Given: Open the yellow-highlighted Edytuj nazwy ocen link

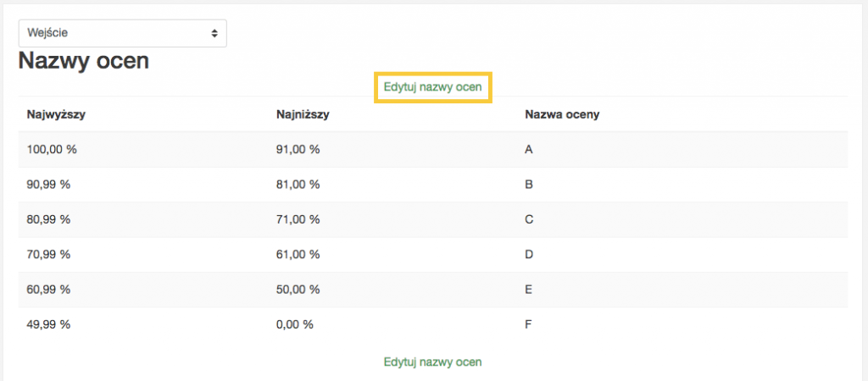Looking at the screenshot, I should (x=432, y=87).
